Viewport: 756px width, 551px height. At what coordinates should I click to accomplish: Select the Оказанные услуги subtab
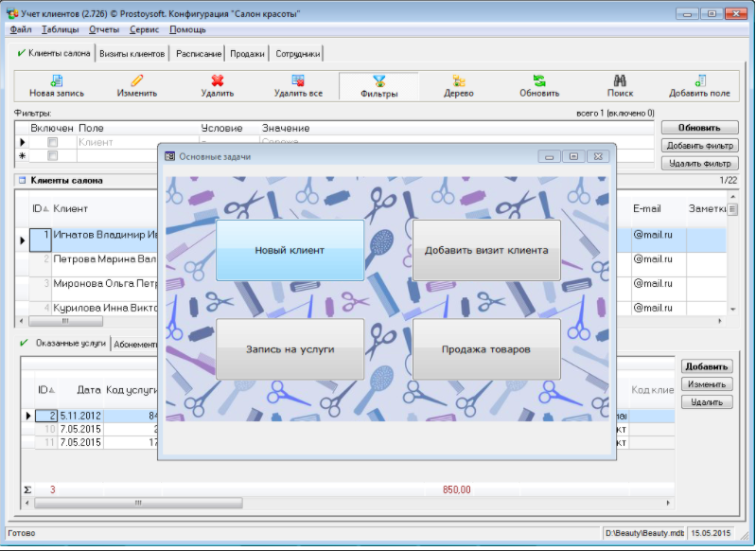pyautogui.click(x=63, y=343)
